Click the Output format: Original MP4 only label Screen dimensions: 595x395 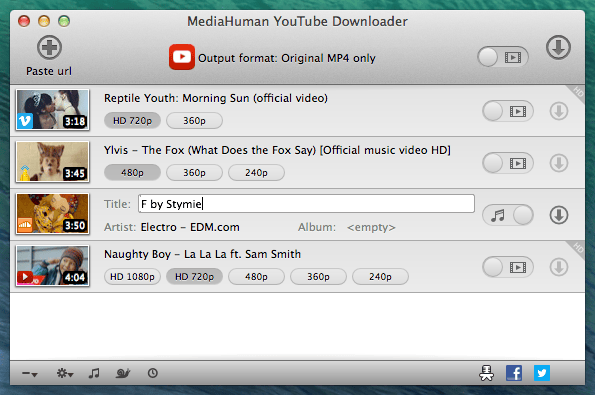[287, 58]
